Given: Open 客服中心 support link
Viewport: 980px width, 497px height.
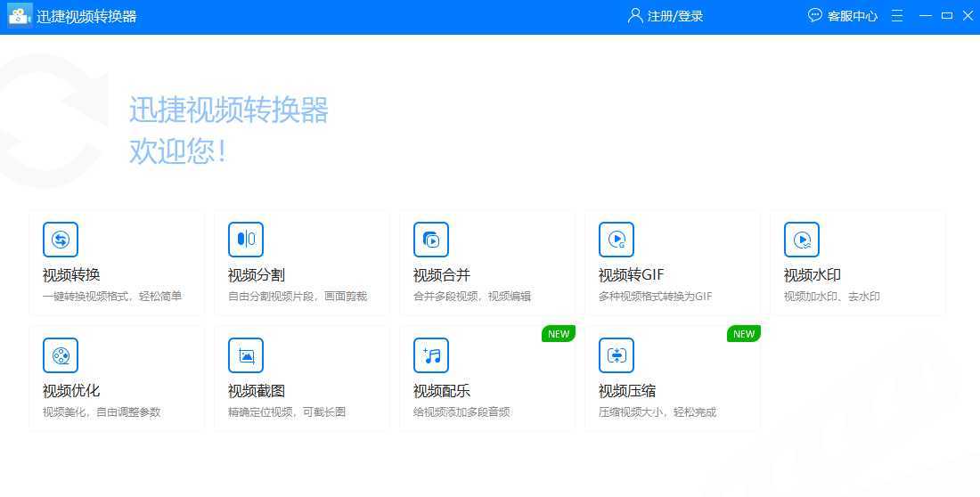Looking at the screenshot, I should 853,16.
